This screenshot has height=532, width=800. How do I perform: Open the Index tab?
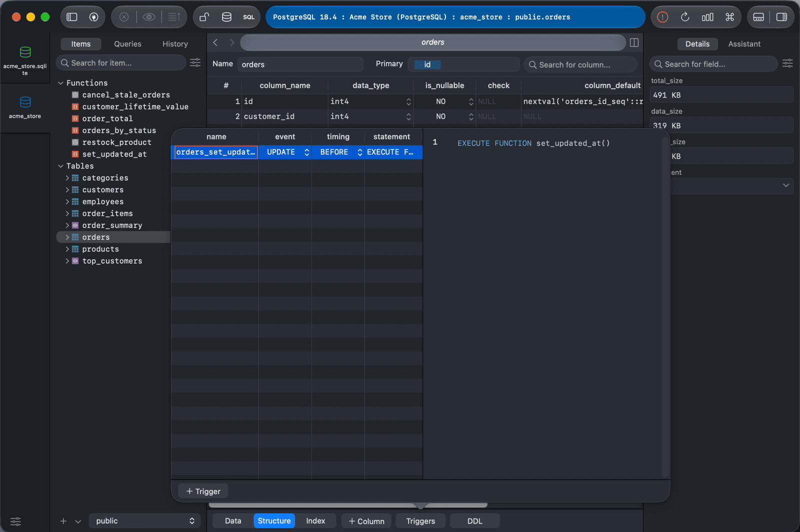315,521
